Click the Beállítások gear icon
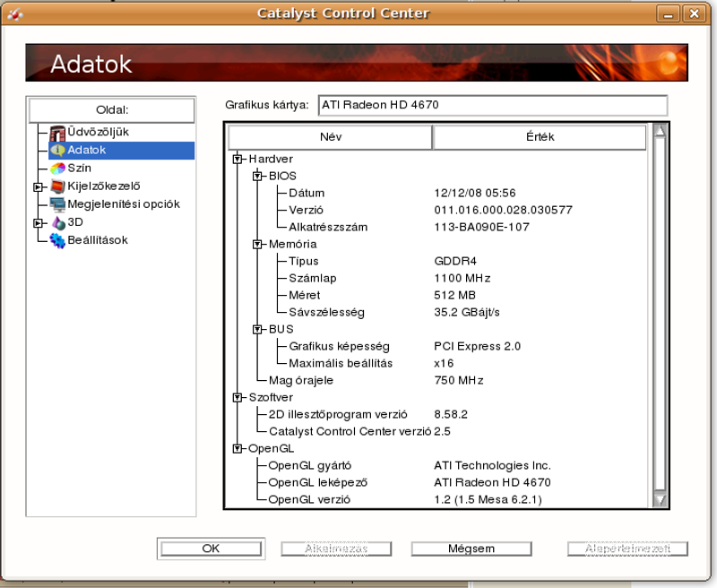 pos(57,240)
